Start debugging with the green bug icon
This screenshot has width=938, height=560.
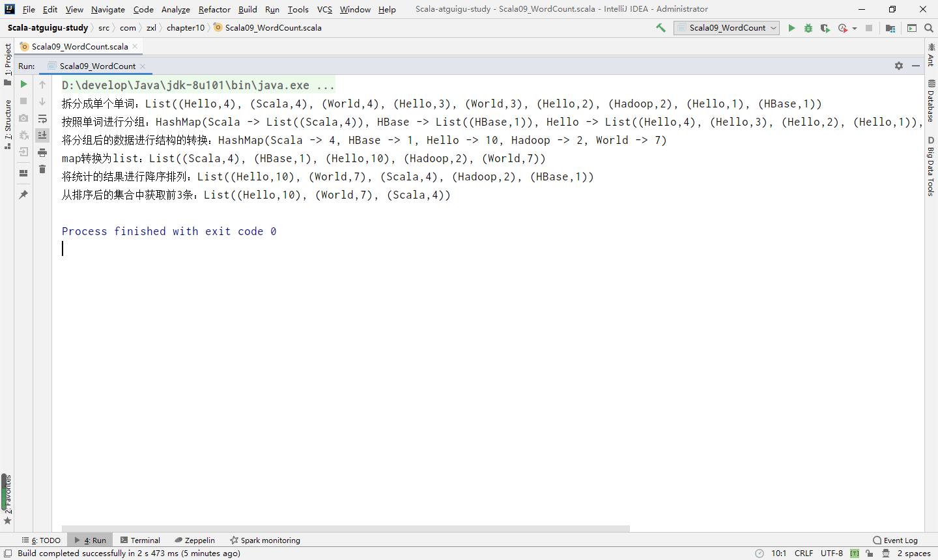point(808,28)
